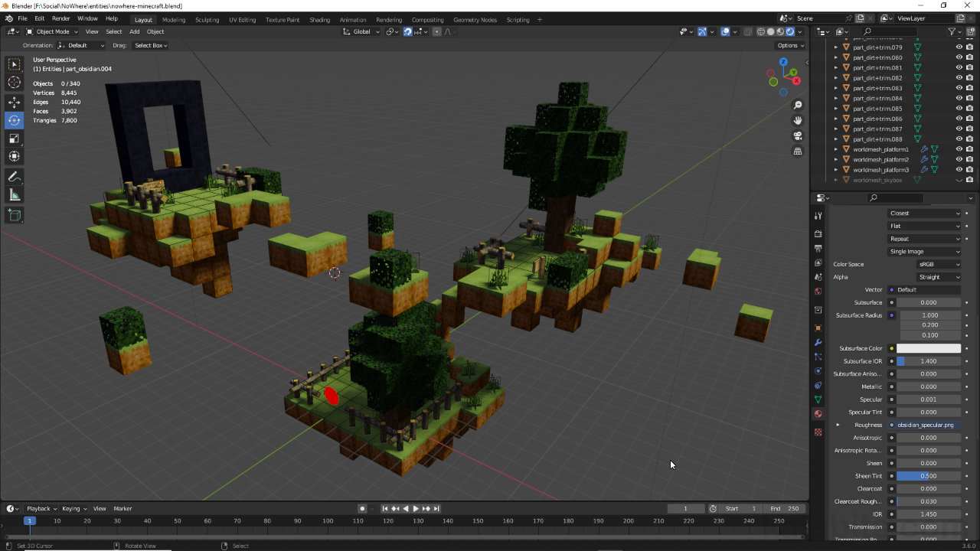The image size is (980, 551).
Task: Open the timeline Playback popover
Action: tap(41, 508)
